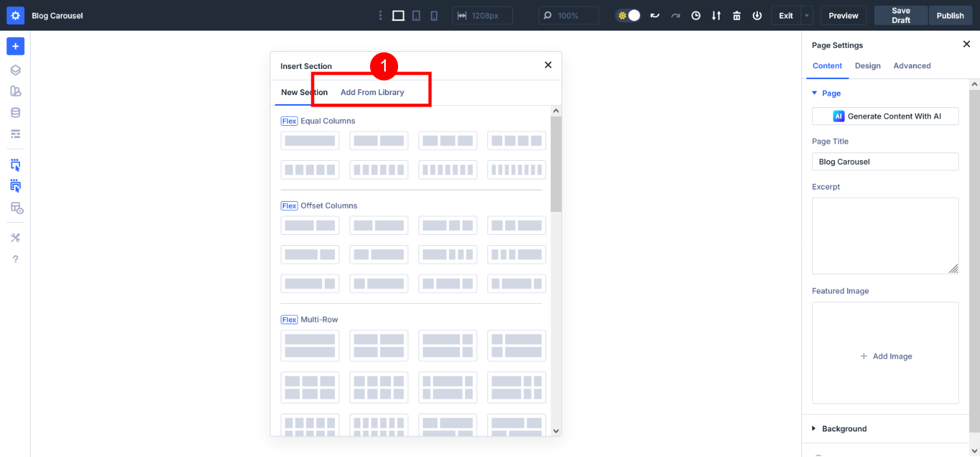Viewport: 980px width, 457px height.
Task: Click the Featured Image label
Action: pyautogui.click(x=840, y=290)
